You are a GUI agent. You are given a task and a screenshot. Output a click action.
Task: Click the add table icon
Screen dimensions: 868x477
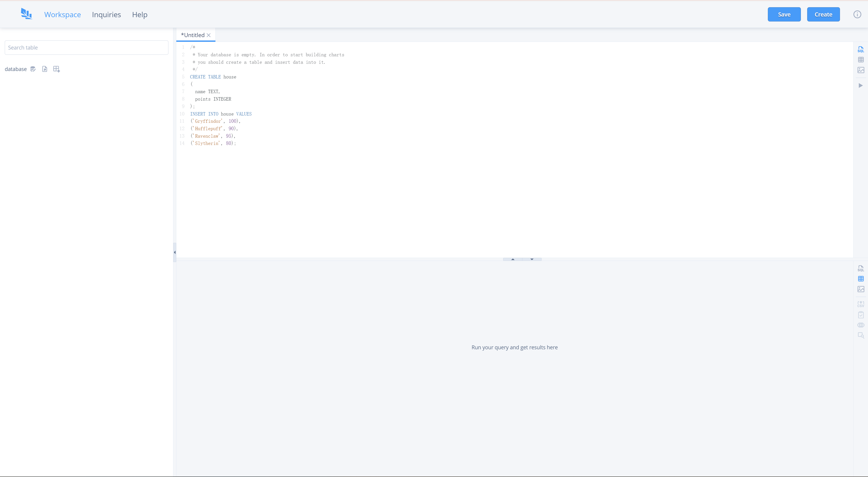tap(56, 69)
